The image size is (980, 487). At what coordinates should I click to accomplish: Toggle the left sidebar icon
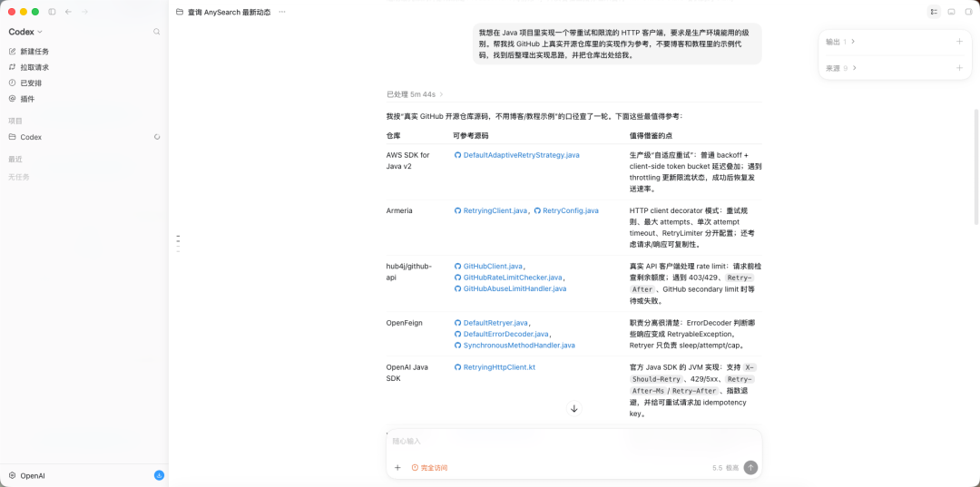click(52, 12)
